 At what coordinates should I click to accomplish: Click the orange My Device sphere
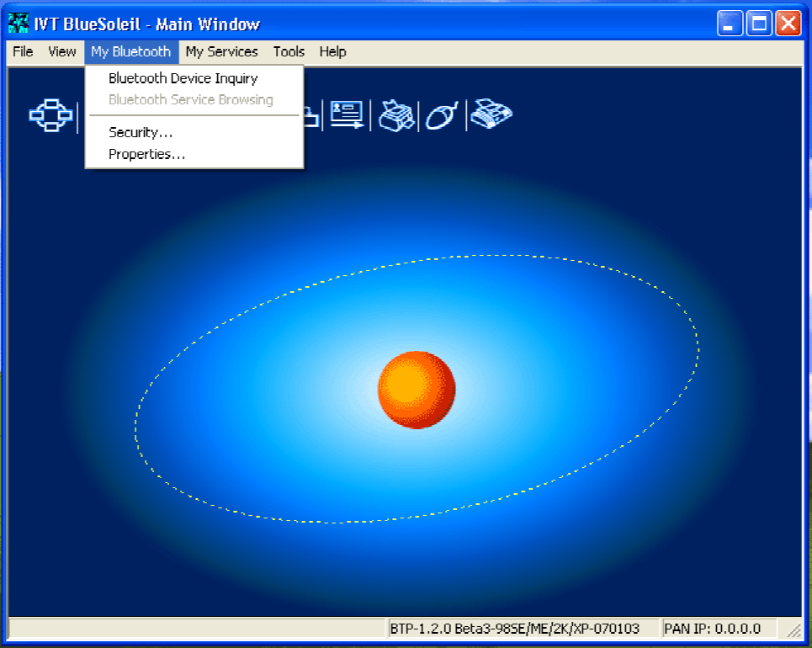click(x=417, y=390)
